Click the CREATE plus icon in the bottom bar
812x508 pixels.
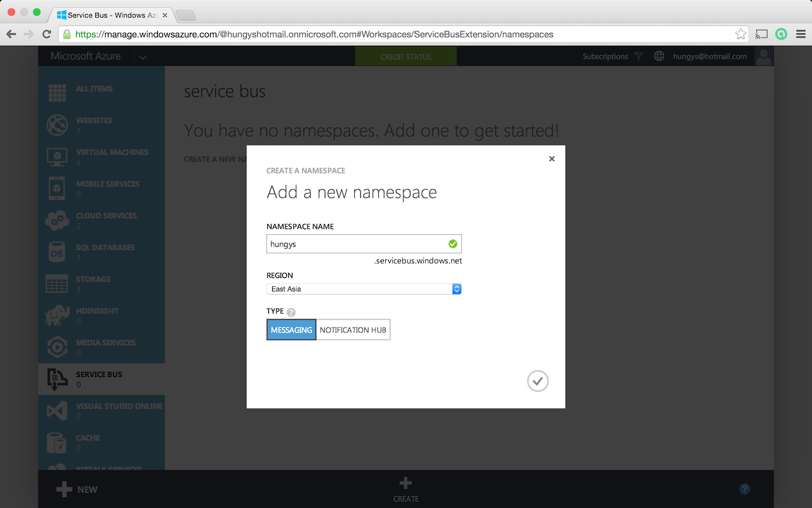tap(406, 484)
